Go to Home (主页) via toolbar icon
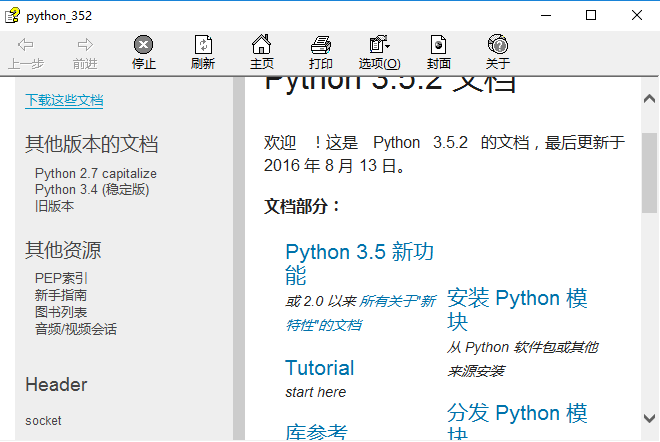This screenshot has width=660, height=442. coord(261,45)
